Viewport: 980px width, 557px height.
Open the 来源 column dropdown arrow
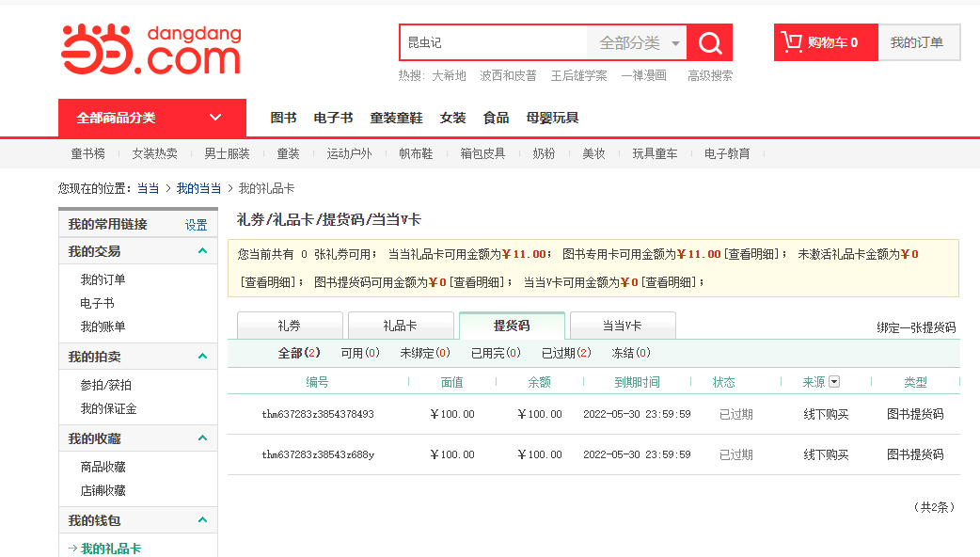point(834,381)
